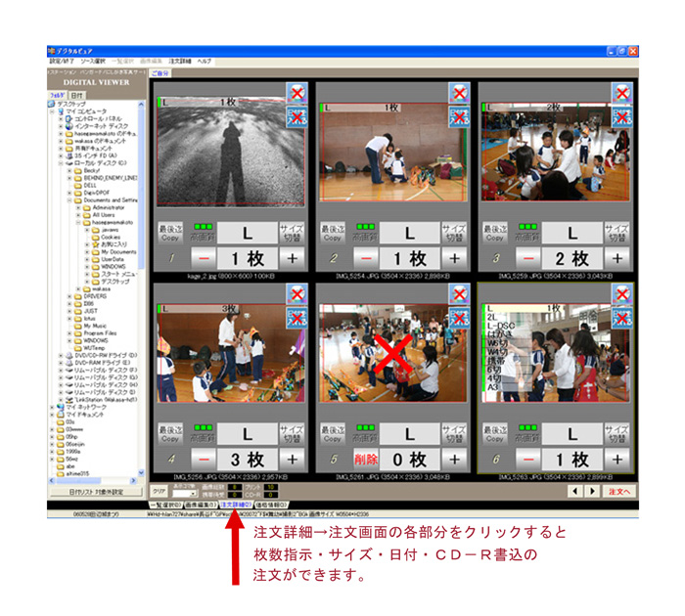Toggle CD-R write icon on photo 1

click(296, 94)
